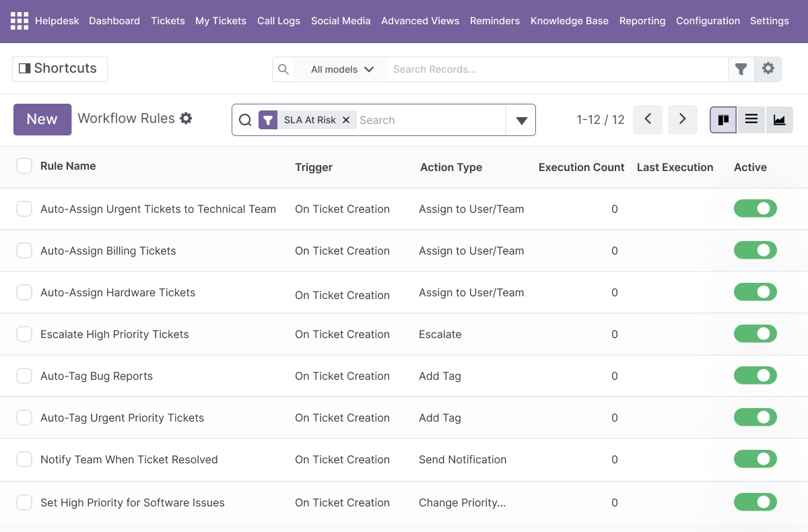The image size is (808, 532).
Task: Go to My Tickets
Action: pyautogui.click(x=221, y=21)
